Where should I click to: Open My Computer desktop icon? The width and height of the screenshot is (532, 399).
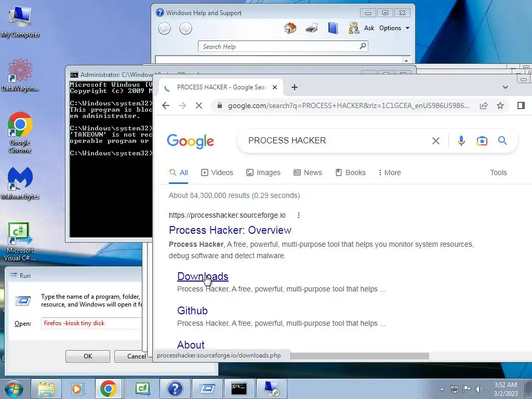(20, 21)
